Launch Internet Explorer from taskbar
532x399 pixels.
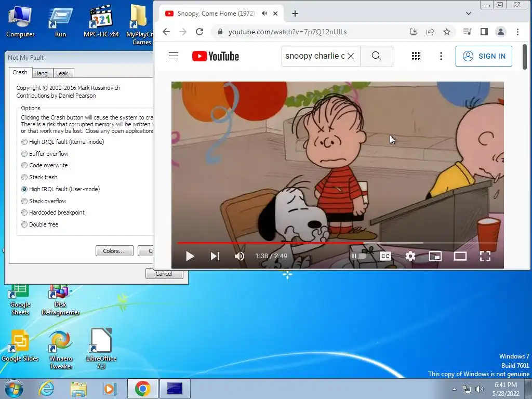pyautogui.click(x=46, y=389)
